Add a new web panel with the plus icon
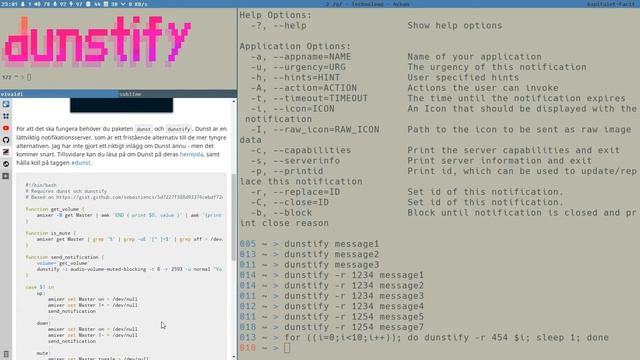Image resolution: width=640 pixels, height=360 pixels. 6,176
